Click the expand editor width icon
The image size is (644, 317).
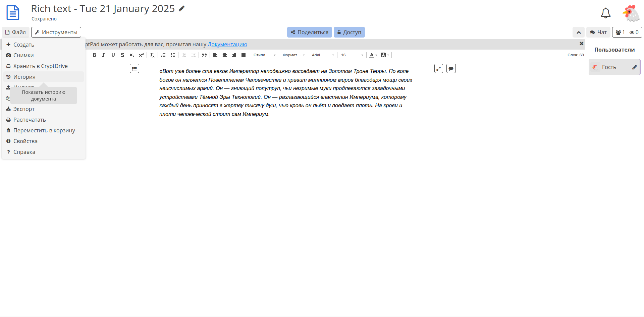pos(439,68)
